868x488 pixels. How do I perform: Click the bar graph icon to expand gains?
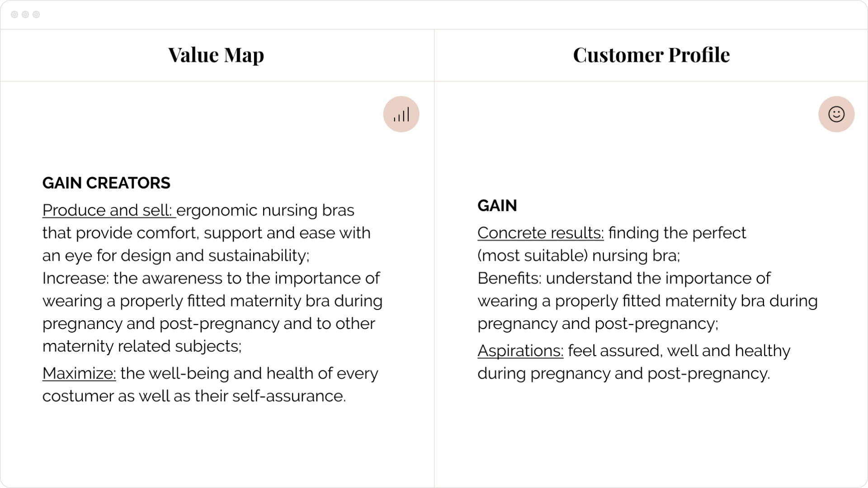coord(401,114)
